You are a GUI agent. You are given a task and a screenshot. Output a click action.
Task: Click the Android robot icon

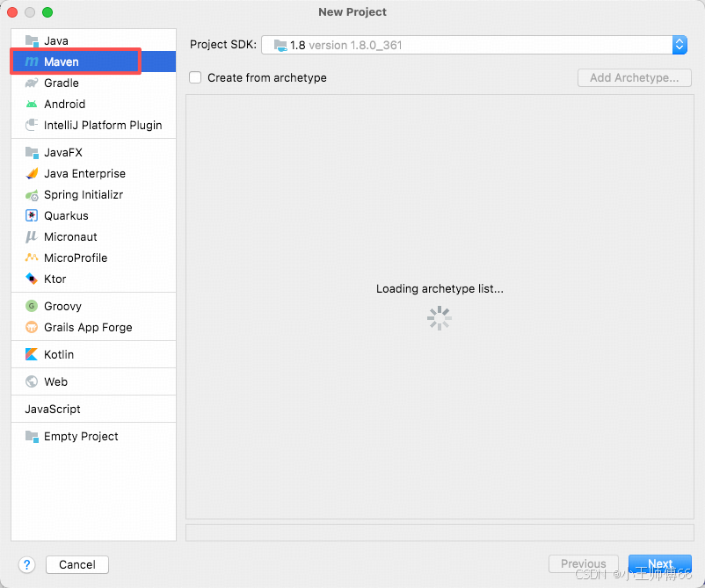pyautogui.click(x=32, y=104)
